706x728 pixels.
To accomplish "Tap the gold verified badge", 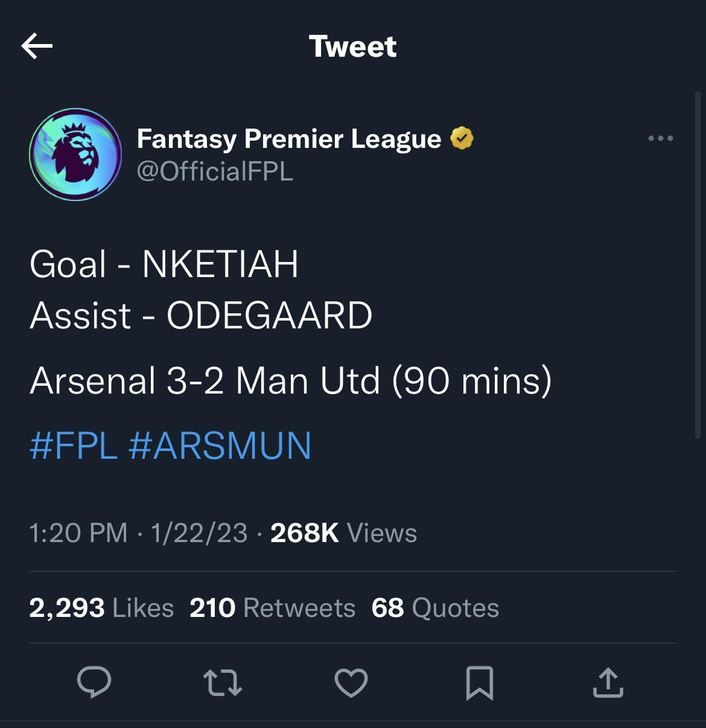I will 462,139.
